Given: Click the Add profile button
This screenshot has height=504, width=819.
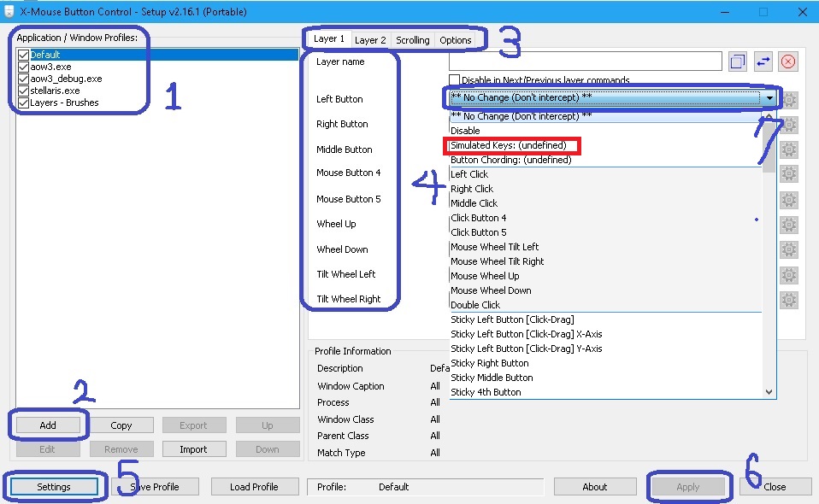Looking at the screenshot, I should click(48, 425).
